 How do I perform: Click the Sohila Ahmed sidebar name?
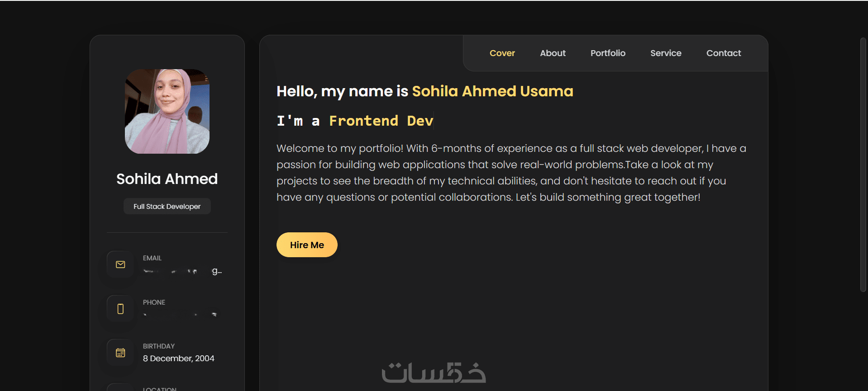pyautogui.click(x=167, y=179)
